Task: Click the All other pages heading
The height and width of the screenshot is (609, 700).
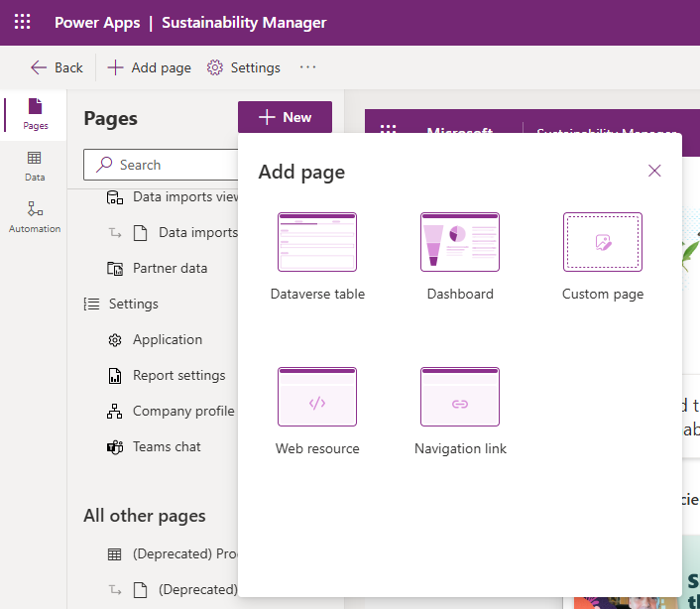Action: pyautogui.click(x=145, y=516)
